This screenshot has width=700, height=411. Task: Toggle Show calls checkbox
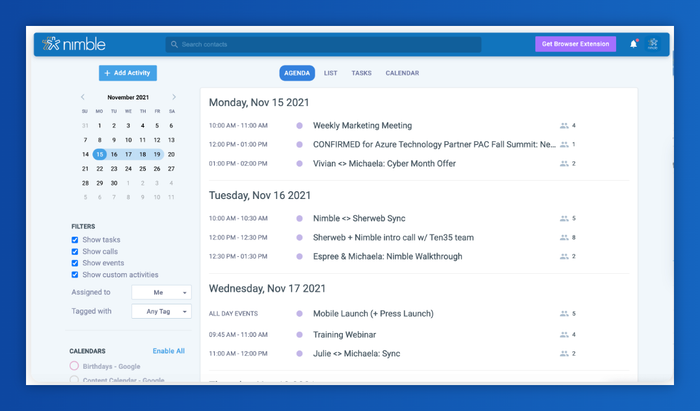click(75, 252)
